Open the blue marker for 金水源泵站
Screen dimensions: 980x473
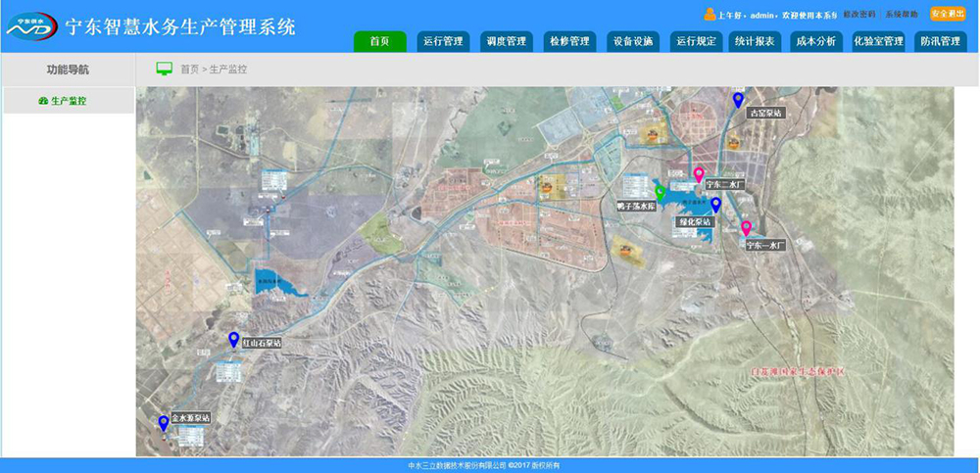click(x=164, y=423)
